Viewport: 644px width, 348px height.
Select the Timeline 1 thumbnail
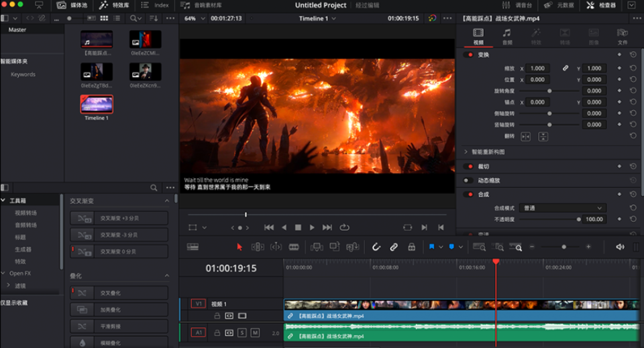click(x=97, y=104)
